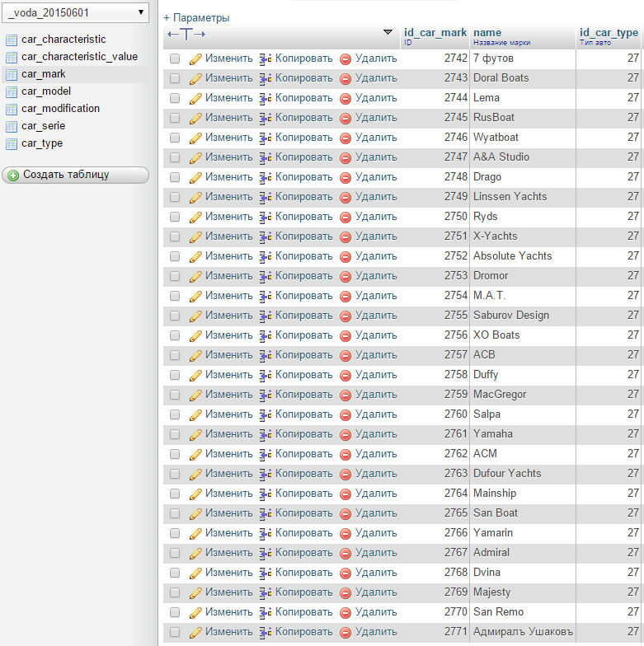Click red delete icon in XO Boats row
Image resolution: width=644 pixels, height=646 pixels.
point(345,336)
